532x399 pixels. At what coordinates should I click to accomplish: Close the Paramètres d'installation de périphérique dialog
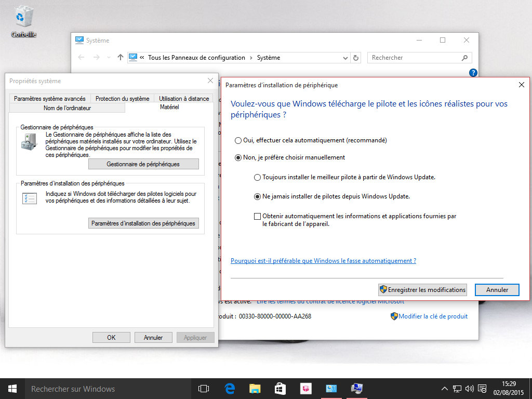click(x=522, y=85)
